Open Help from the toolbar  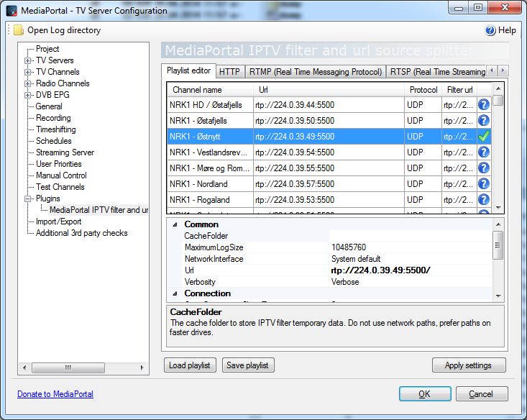(x=500, y=30)
